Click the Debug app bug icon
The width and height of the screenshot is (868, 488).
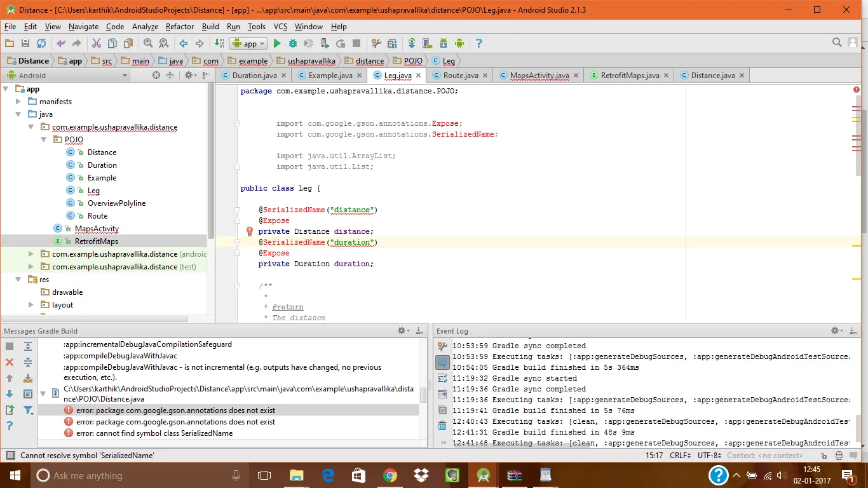[x=293, y=43]
